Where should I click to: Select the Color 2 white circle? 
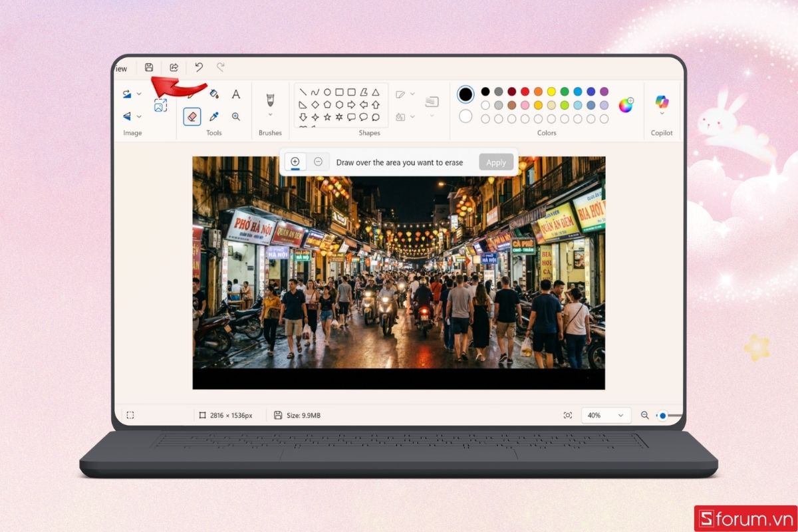point(465,116)
